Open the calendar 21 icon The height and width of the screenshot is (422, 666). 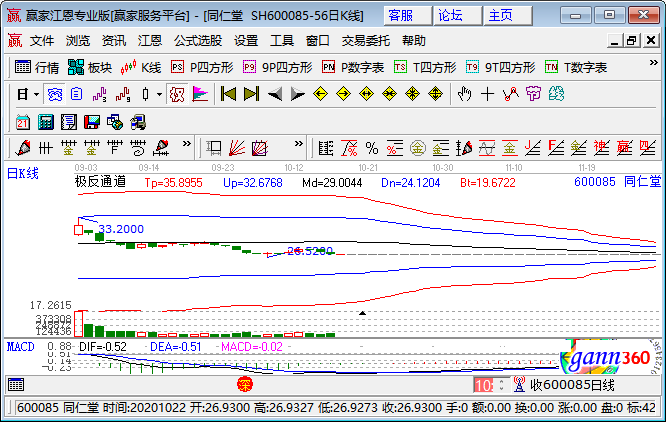click(x=23, y=122)
